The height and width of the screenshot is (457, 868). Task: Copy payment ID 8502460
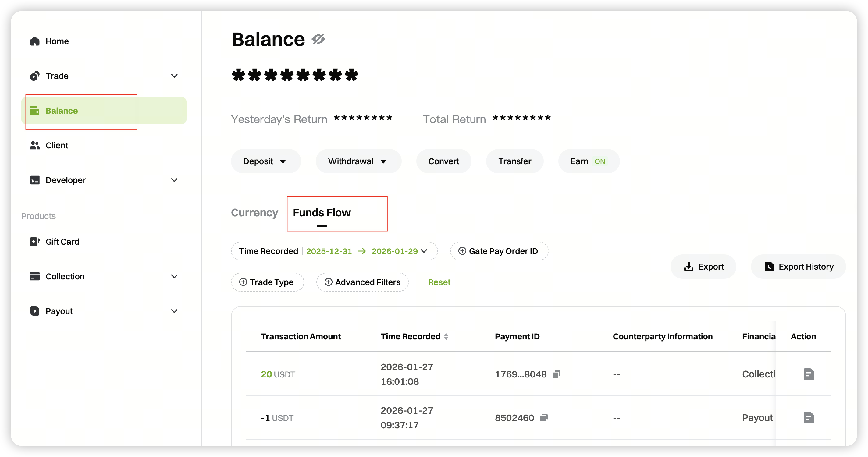(x=544, y=418)
